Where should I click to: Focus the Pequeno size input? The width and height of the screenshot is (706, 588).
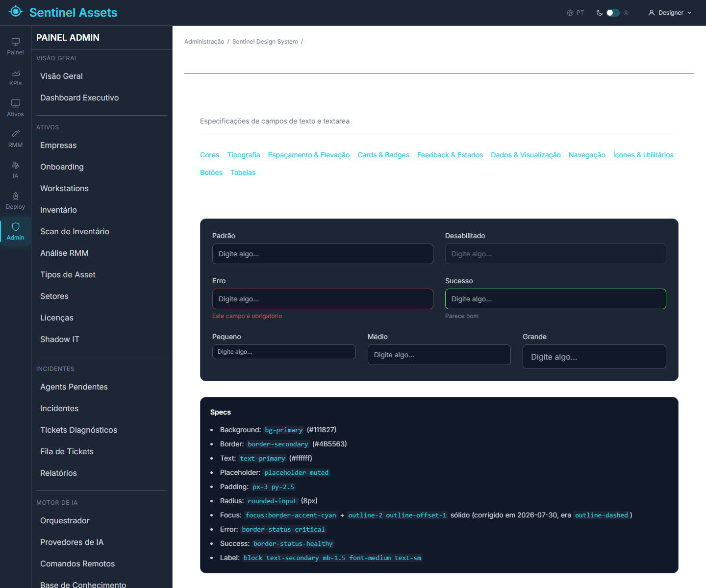pyautogui.click(x=284, y=352)
